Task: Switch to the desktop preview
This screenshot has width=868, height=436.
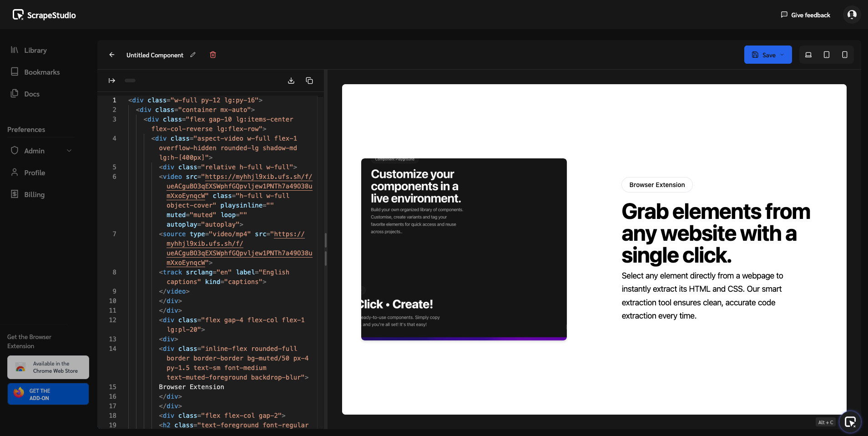Action: 808,55
